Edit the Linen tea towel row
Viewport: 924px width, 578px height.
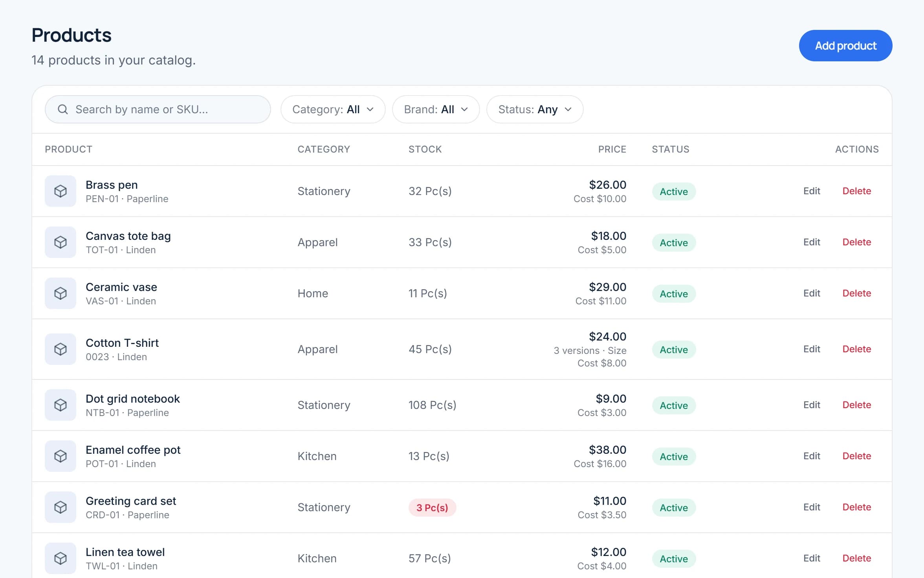(812, 558)
